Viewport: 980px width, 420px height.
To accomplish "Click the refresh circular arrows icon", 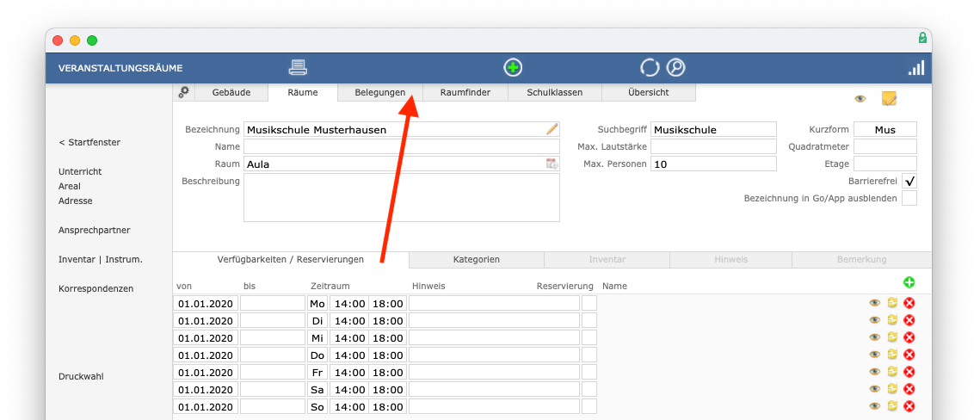I will (x=650, y=67).
